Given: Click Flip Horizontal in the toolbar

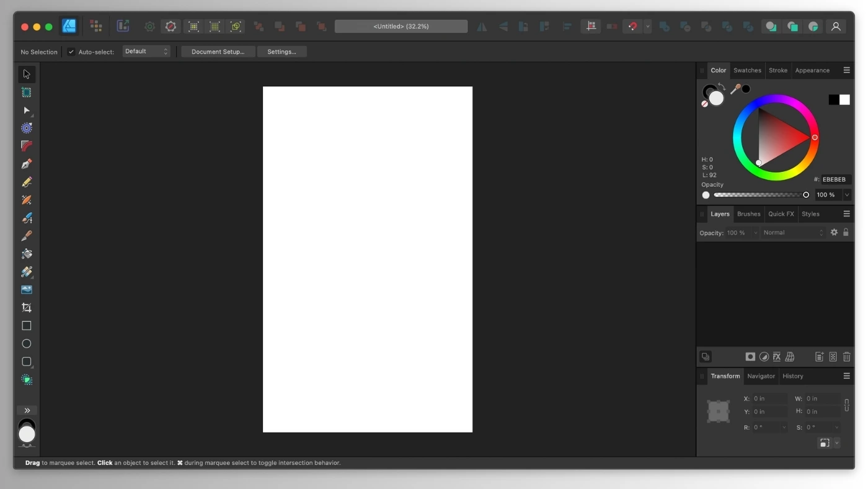Looking at the screenshot, I should (482, 26).
